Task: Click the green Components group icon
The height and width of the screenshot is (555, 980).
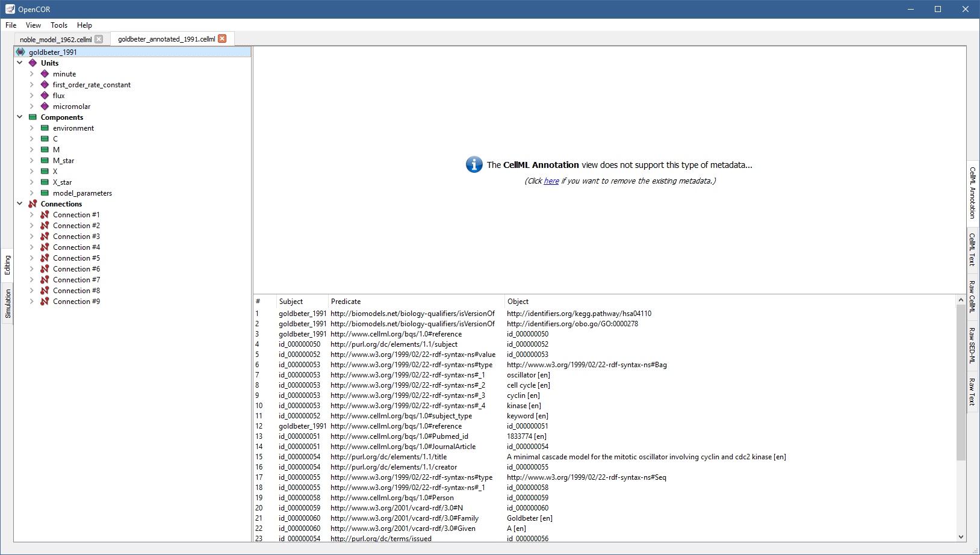Action: click(x=33, y=117)
